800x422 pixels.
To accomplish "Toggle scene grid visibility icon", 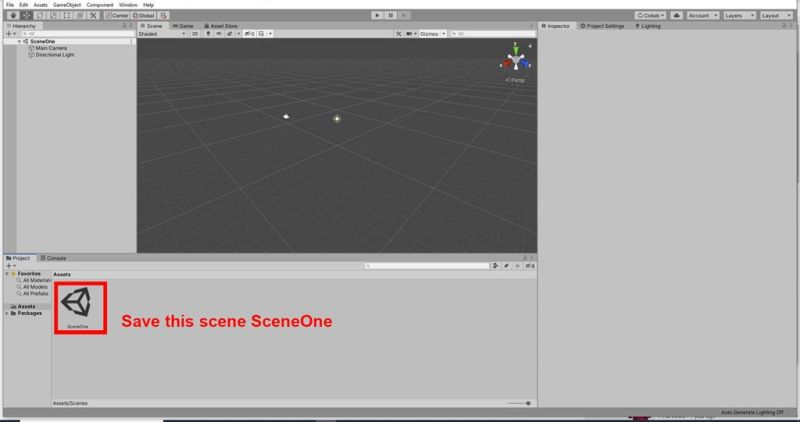I will (261, 34).
